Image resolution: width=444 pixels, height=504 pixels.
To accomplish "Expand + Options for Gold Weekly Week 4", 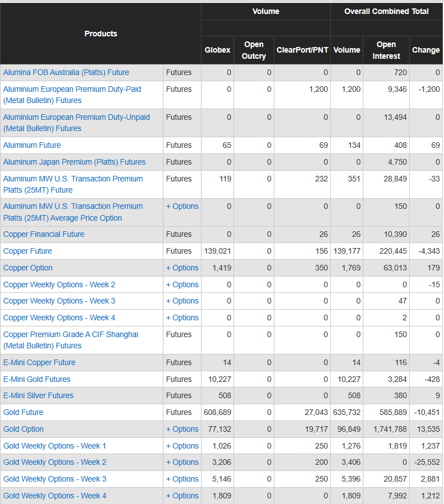I will [x=182, y=496].
